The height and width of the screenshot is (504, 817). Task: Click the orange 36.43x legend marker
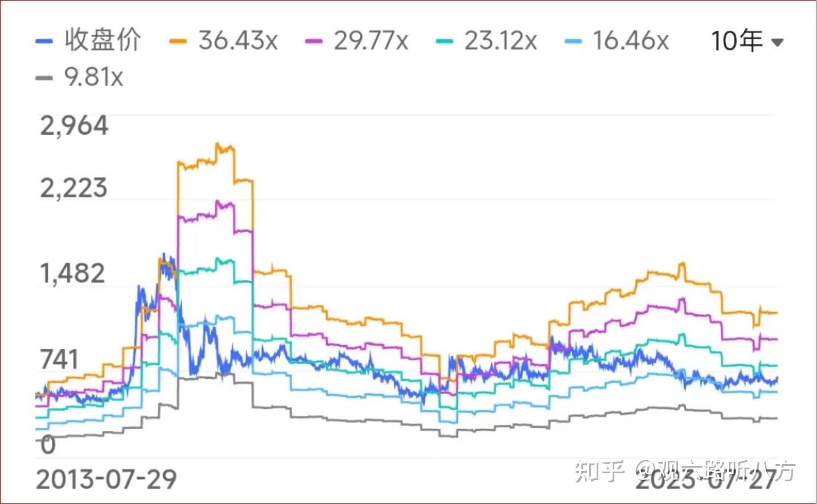click(178, 42)
